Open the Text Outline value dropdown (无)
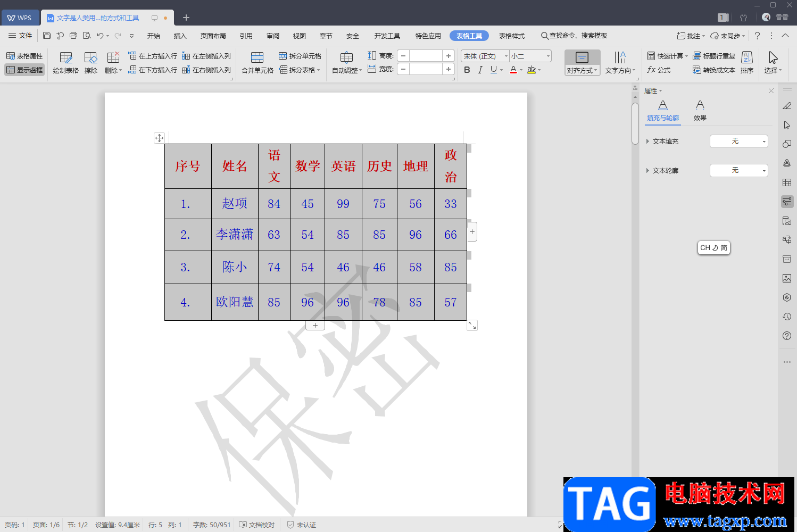Screen dimensions: 797x532 pos(739,170)
